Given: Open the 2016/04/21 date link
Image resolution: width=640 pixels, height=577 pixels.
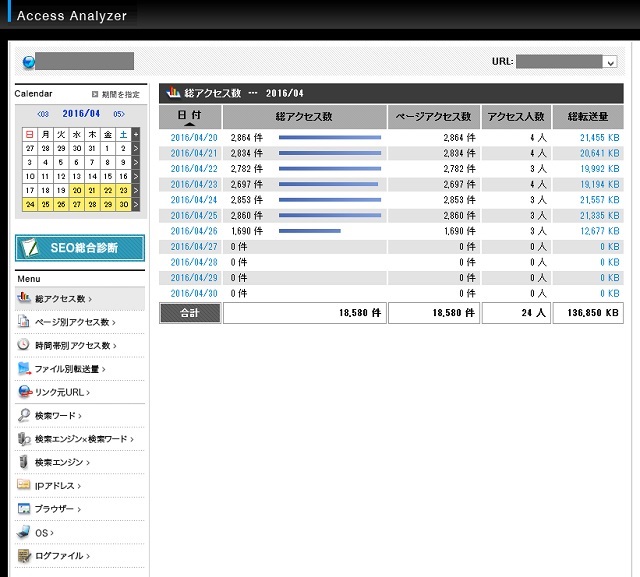Looking at the screenshot, I should (194, 153).
